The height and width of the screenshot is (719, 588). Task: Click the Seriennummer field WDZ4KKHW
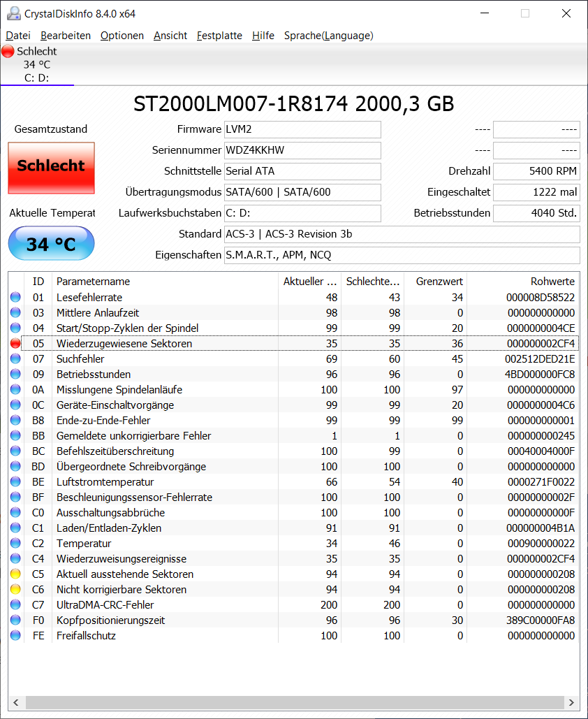[302, 150]
